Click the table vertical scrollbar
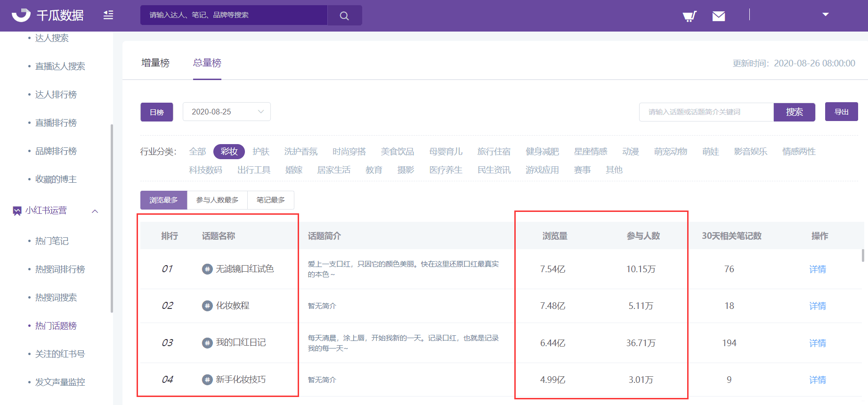Screen dimensions: 868x405 tap(863, 255)
